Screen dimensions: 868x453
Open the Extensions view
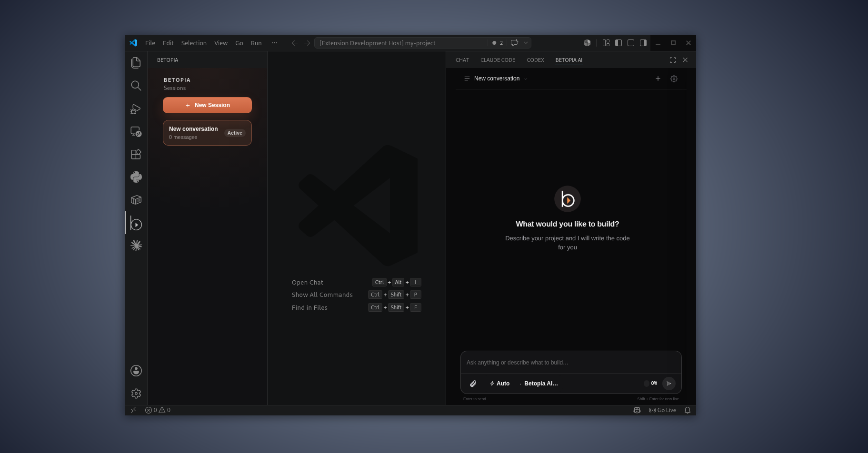(x=136, y=154)
